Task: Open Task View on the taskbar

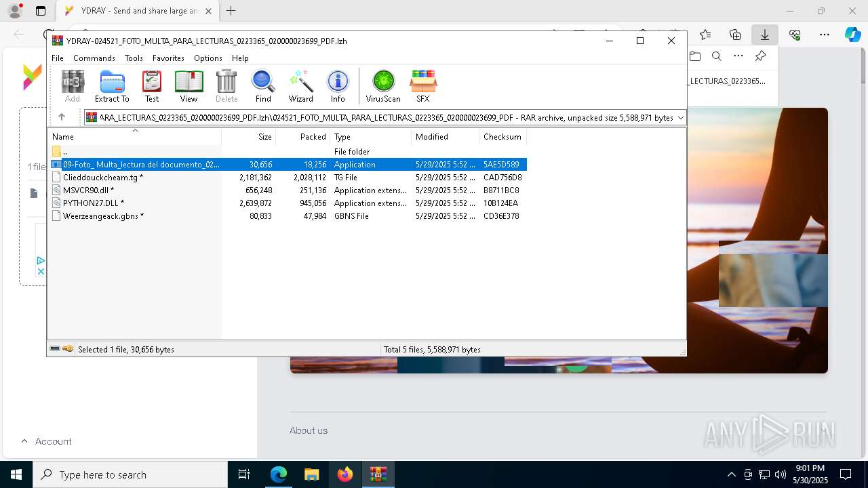Action: (244, 474)
